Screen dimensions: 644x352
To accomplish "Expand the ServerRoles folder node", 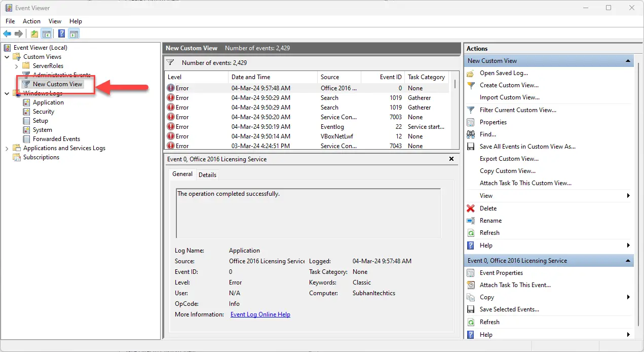I will pos(16,66).
